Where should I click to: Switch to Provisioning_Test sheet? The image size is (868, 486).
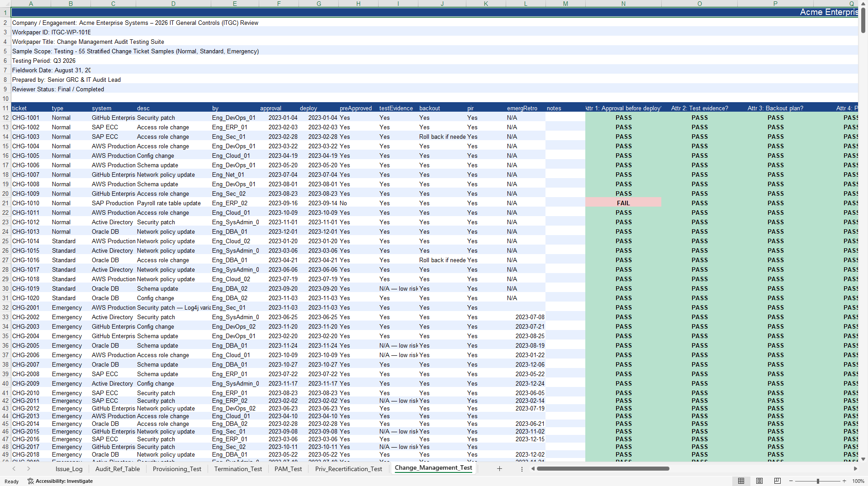tap(177, 469)
